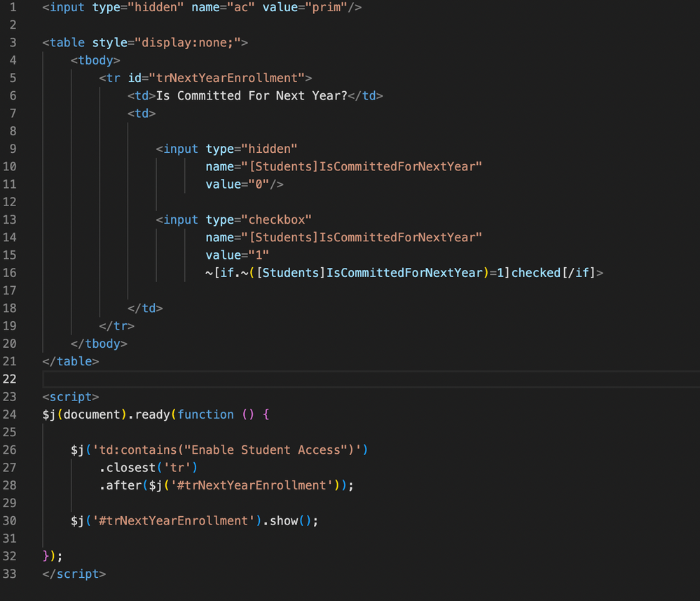Click the closing tr tag
The image size is (700, 601).
pos(116,326)
